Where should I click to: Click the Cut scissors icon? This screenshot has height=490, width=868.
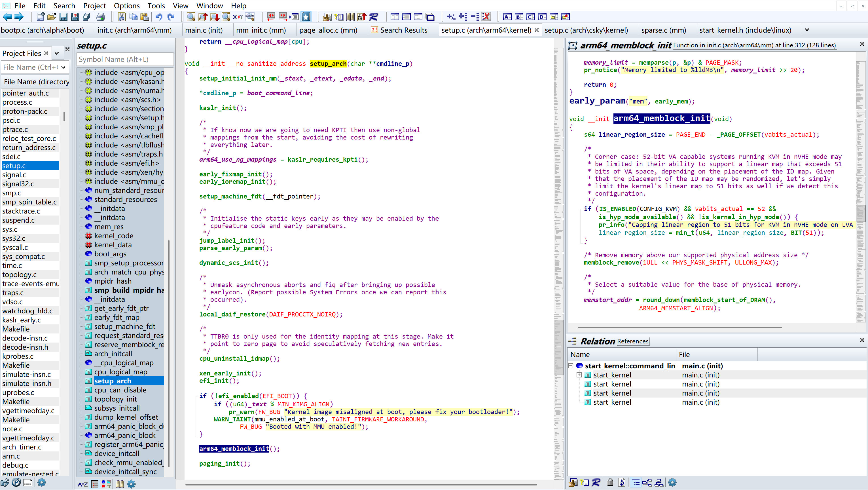point(122,16)
